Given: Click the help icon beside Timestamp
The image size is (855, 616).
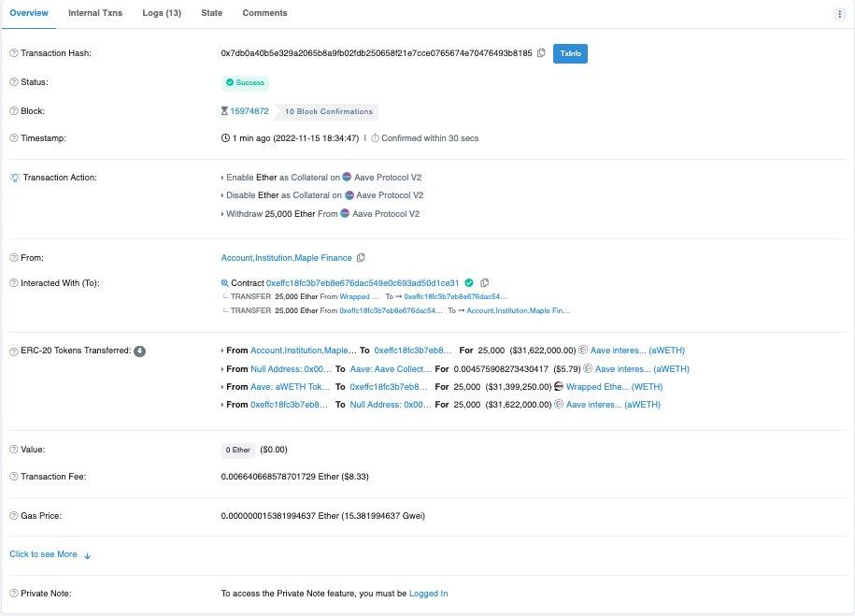Looking at the screenshot, I should (14, 138).
